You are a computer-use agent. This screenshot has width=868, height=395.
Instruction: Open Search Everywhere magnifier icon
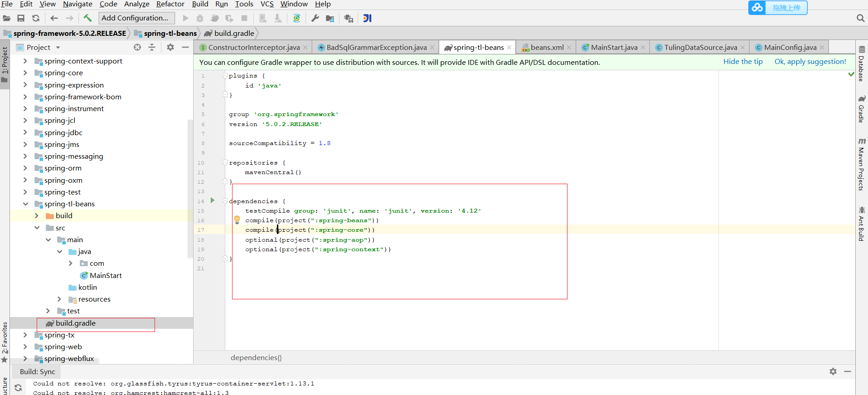click(x=860, y=18)
